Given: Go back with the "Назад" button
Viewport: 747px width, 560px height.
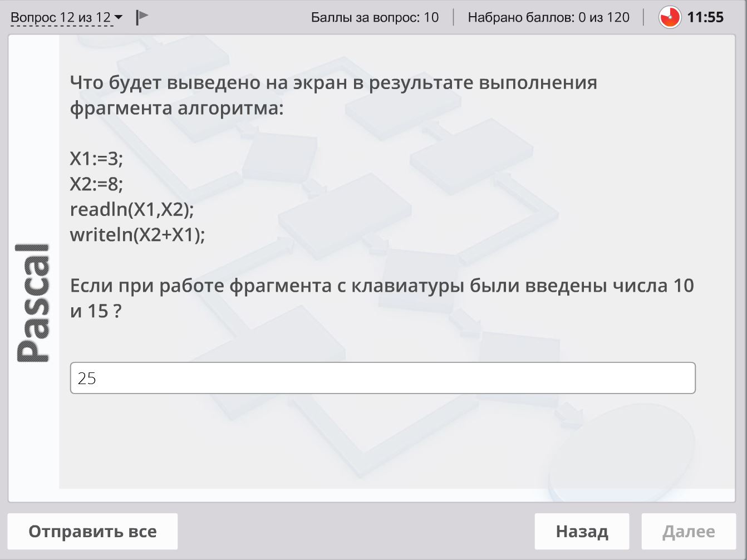Looking at the screenshot, I should tap(582, 531).
